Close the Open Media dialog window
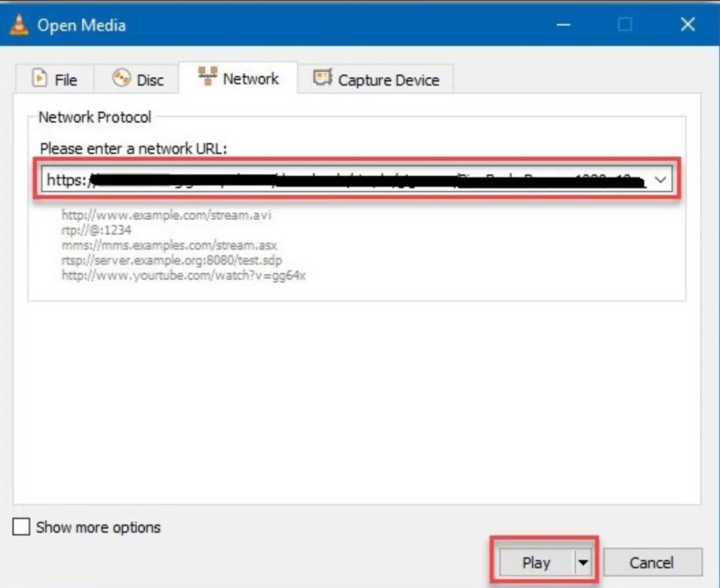The height and width of the screenshot is (588, 720). click(688, 25)
